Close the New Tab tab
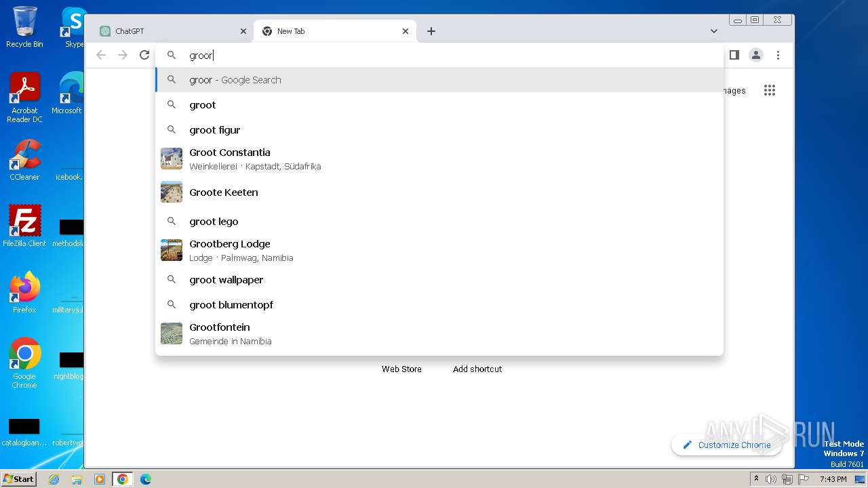This screenshot has width=868, height=488. click(406, 31)
